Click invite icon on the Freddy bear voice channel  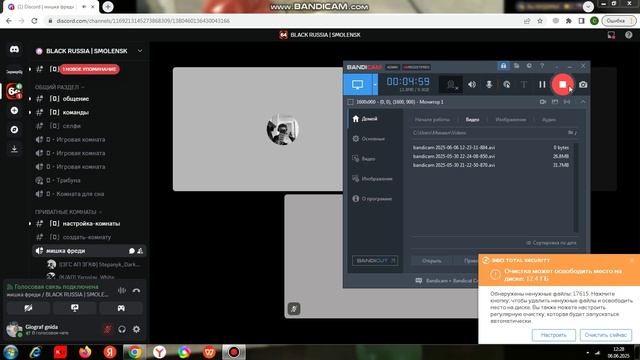(x=140, y=251)
